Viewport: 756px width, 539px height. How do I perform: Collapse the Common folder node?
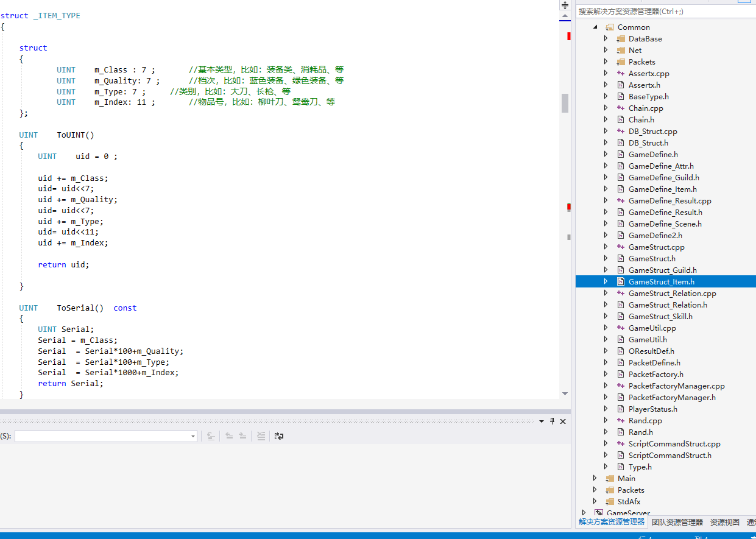click(595, 27)
